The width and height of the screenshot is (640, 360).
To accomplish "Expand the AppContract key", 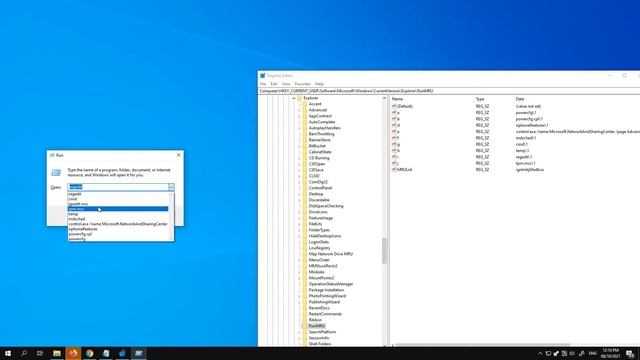I will (299, 116).
